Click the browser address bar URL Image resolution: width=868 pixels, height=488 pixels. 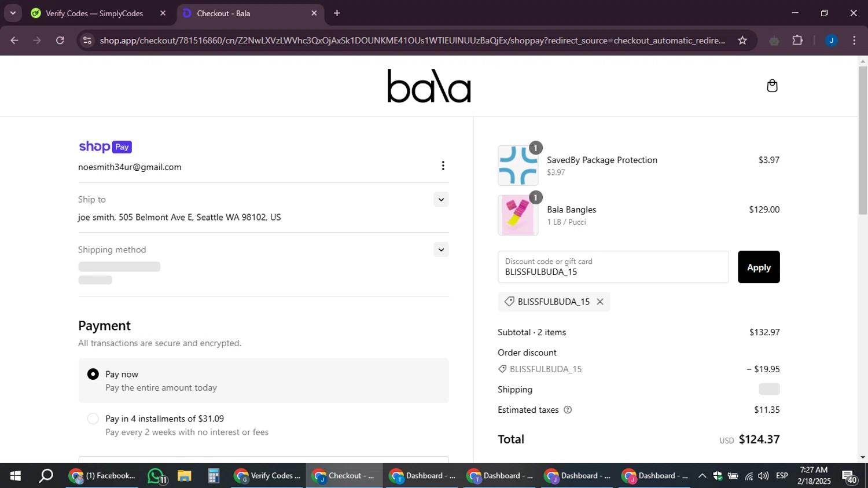pyautogui.click(x=412, y=41)
